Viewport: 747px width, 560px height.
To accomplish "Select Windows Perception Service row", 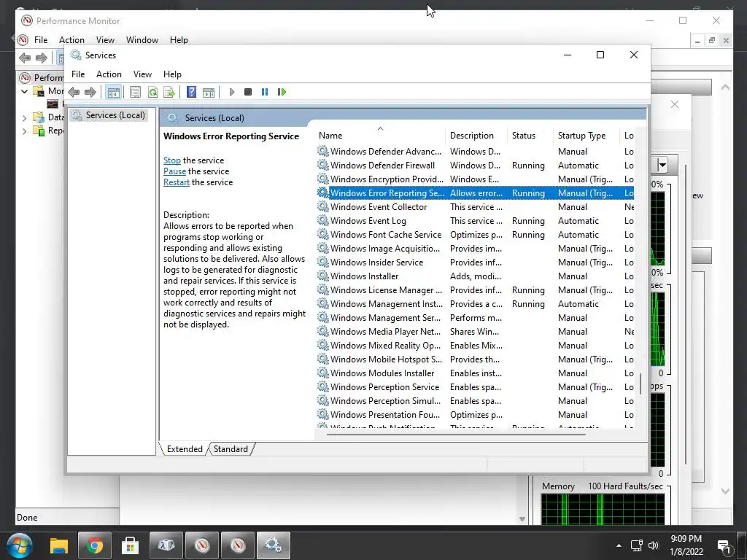I will pos(475,386).
